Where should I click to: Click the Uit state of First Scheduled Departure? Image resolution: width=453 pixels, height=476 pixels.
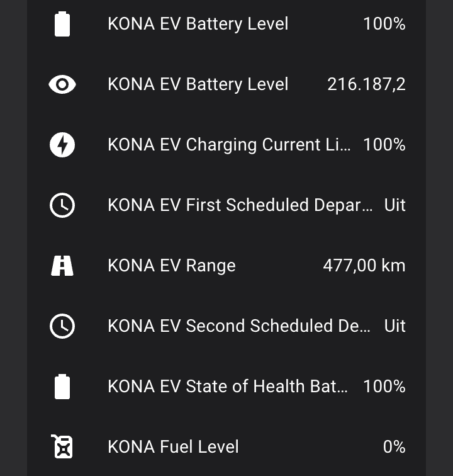394,205
